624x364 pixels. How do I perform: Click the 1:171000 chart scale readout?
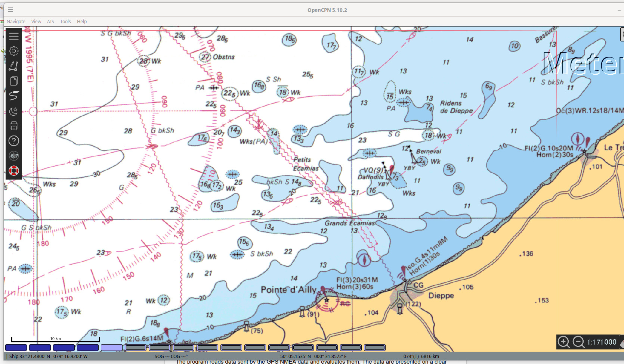(x=602, y=342)
